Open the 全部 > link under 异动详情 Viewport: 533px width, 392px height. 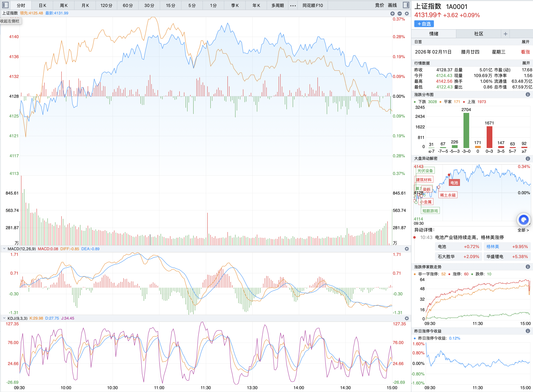pos(523,230)
